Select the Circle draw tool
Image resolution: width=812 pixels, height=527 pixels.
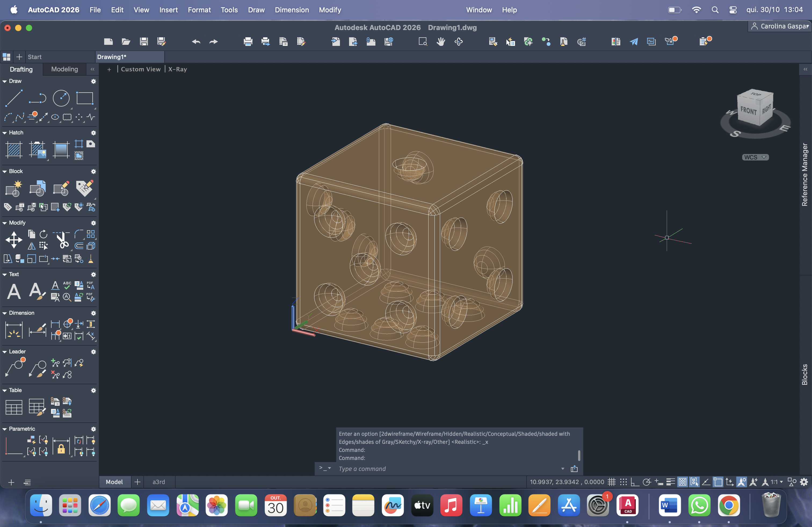[x=61, y=98]
